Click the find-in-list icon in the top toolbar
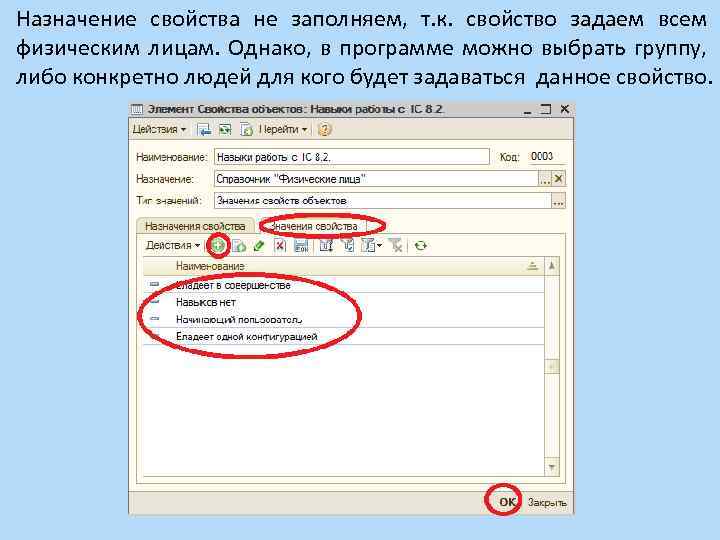The width and height of the screenshot is (720, 540). [x=203, y=129]
